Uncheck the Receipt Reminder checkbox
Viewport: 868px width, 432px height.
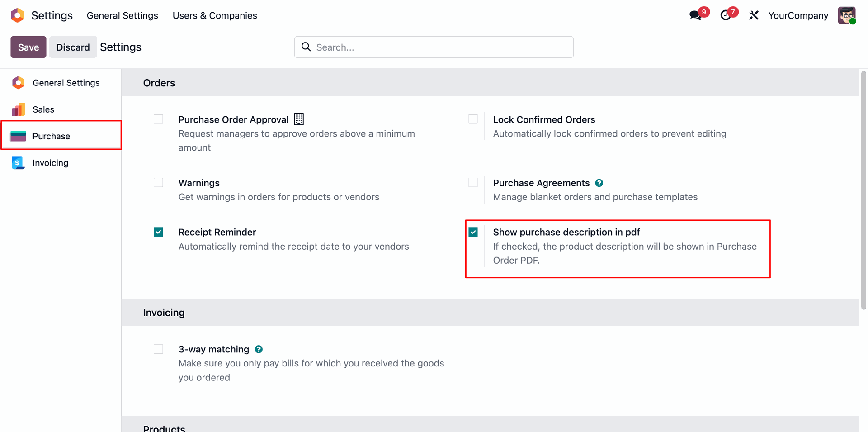158,232
